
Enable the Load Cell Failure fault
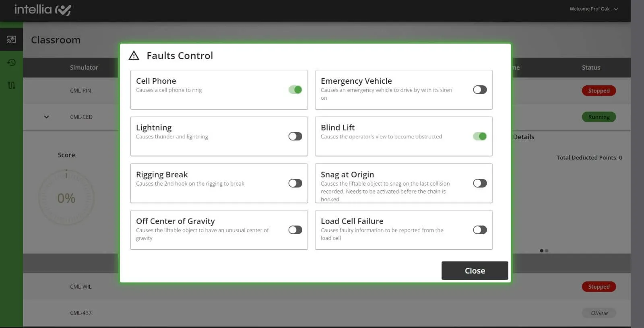pyautogui.click(x=479, y=230)
